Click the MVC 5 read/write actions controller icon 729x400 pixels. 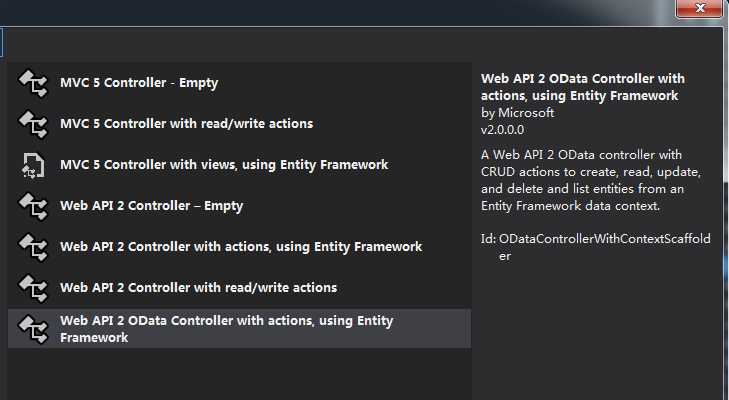[x=33, y=124]
